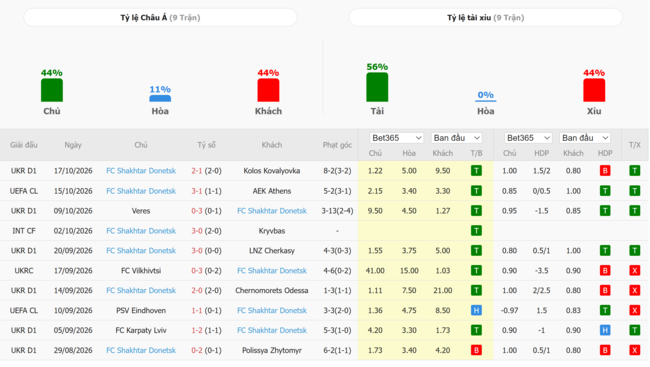Click the HDP T badge in Veres row
The image size is (650, 367).
(x=605, y=211)
